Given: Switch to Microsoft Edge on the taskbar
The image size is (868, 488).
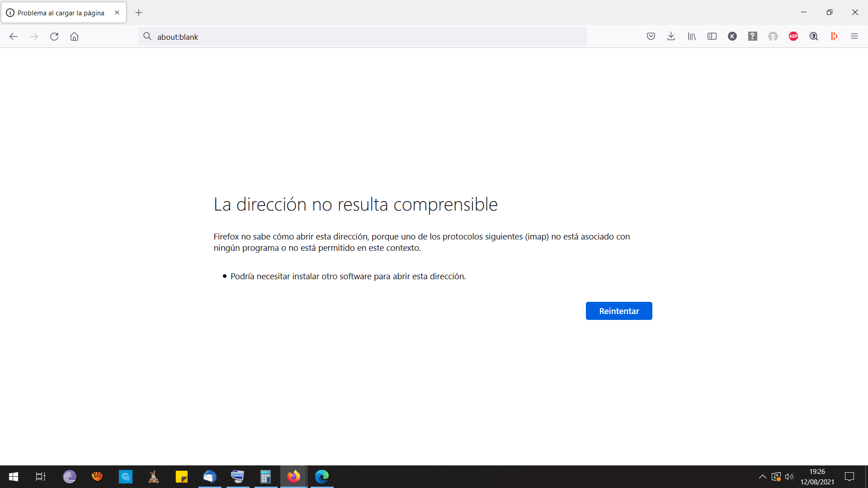Looking at the screenshot, I should click(322, 477).
